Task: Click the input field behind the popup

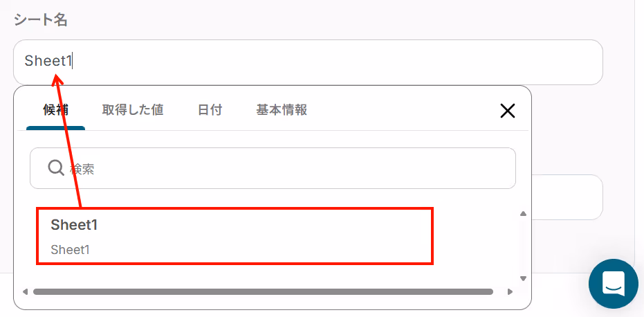Action: [x=567, y=197]
